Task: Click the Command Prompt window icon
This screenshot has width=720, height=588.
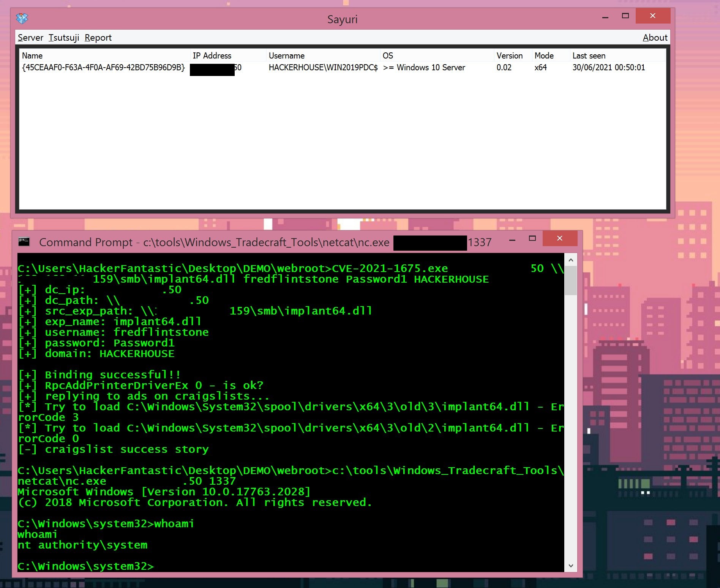Action: click(24, 242)
